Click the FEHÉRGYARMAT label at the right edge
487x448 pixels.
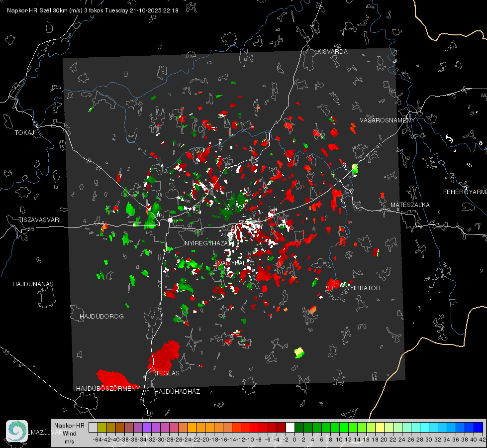pos(465,192)
